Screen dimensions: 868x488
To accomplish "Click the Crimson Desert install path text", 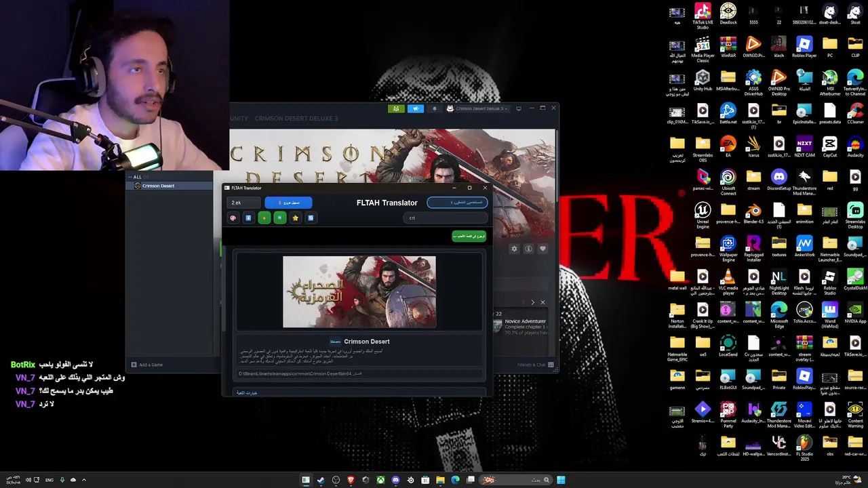I will [x=300, y=373].
